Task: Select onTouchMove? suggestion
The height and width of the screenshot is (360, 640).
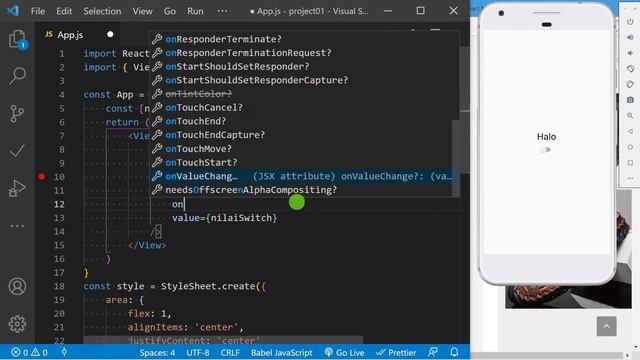Action: tap(301, 149)
